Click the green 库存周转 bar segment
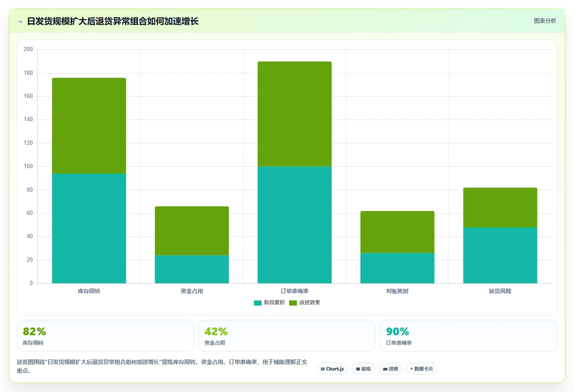The height and width of the screenshot is (392, 574). [x=89, y=126]
